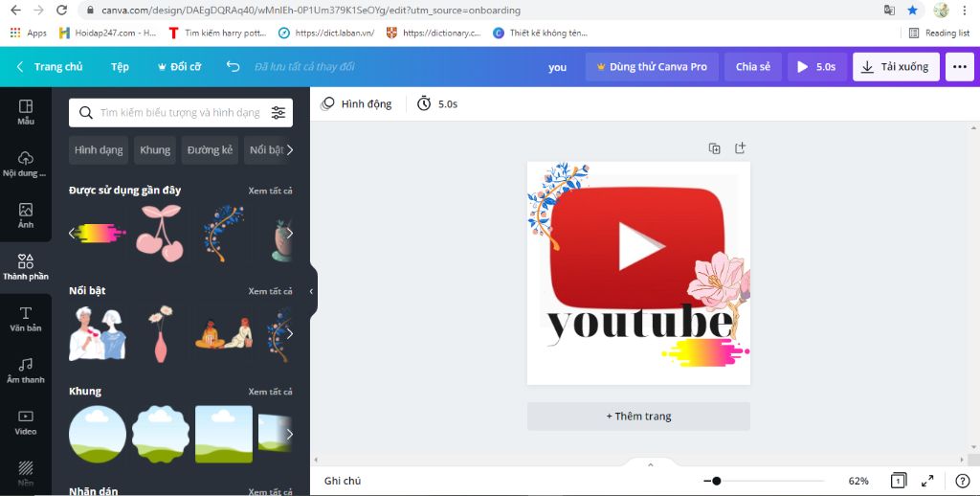Click the Thêm trang add page button
This screenshot has height=496, width=980.
[638, 417]
